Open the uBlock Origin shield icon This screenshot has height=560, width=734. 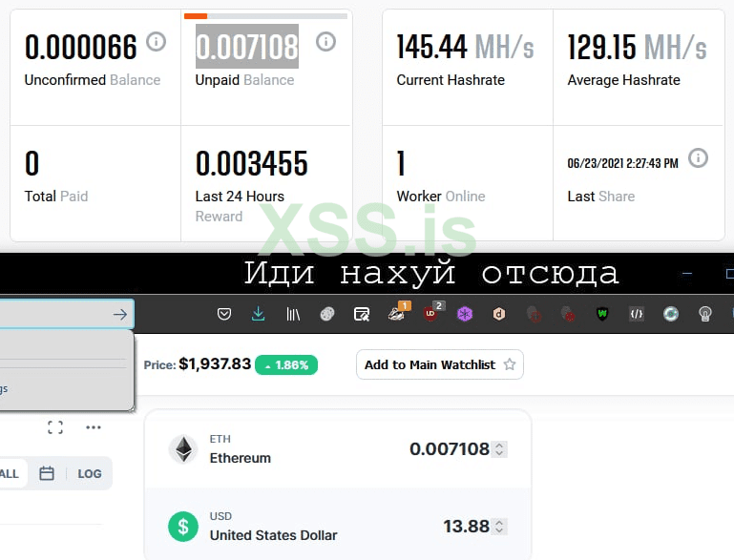click(x=431, y=313)
